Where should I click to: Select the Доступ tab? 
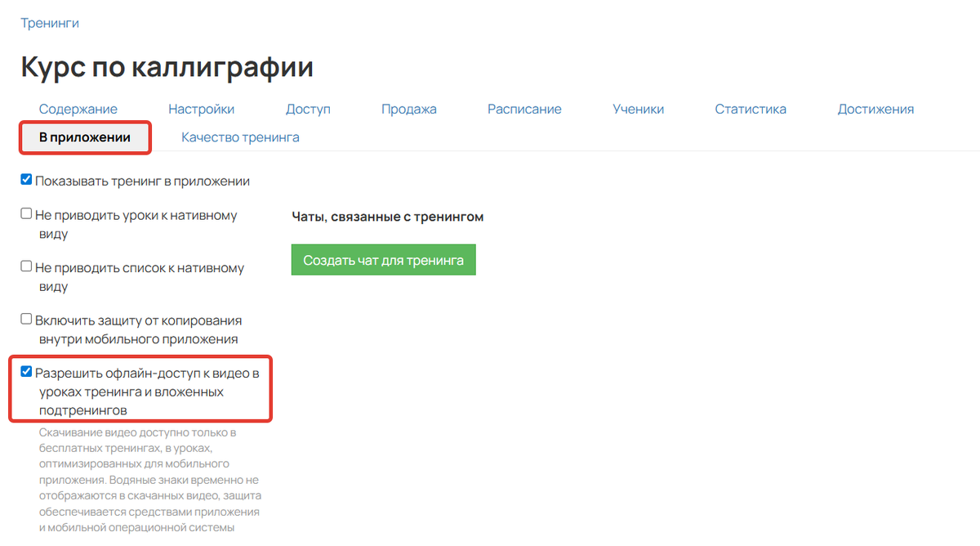tap(308, 108)
